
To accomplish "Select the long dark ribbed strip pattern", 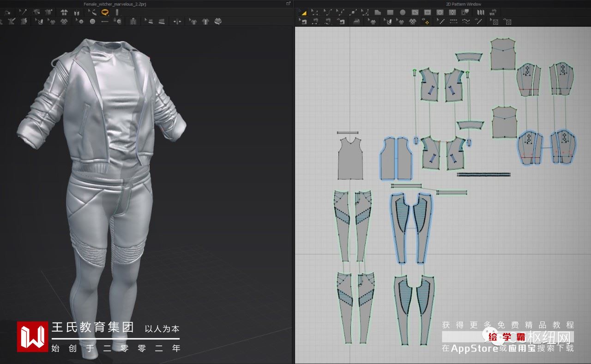I will [484, 175].
